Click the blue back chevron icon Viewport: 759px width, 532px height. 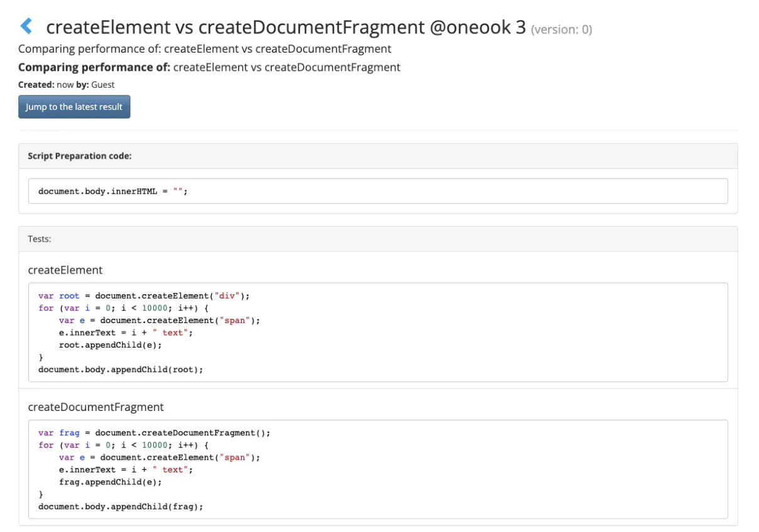click(x=26, y=26)
